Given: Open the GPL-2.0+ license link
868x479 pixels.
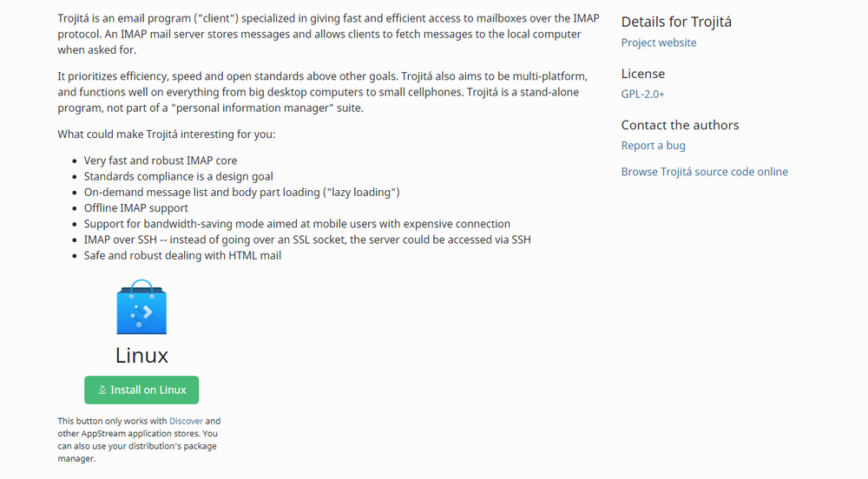Looking at the screenshot, I should tap(643, 94).
